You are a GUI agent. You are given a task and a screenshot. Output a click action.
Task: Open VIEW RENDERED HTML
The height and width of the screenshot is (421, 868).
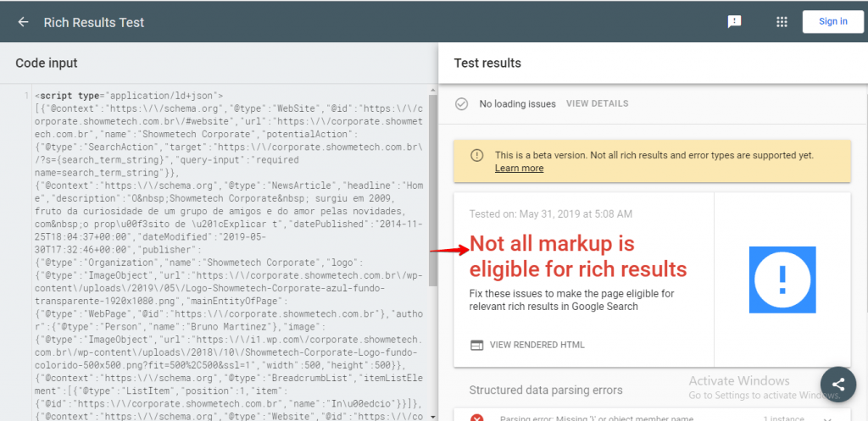pyautogui.click(x=537, y=345)
